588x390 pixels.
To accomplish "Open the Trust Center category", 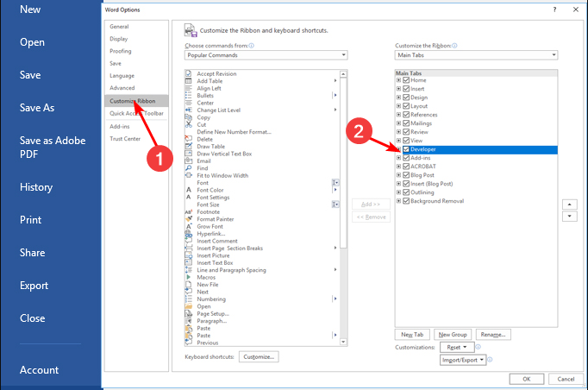I will (125, 139).
